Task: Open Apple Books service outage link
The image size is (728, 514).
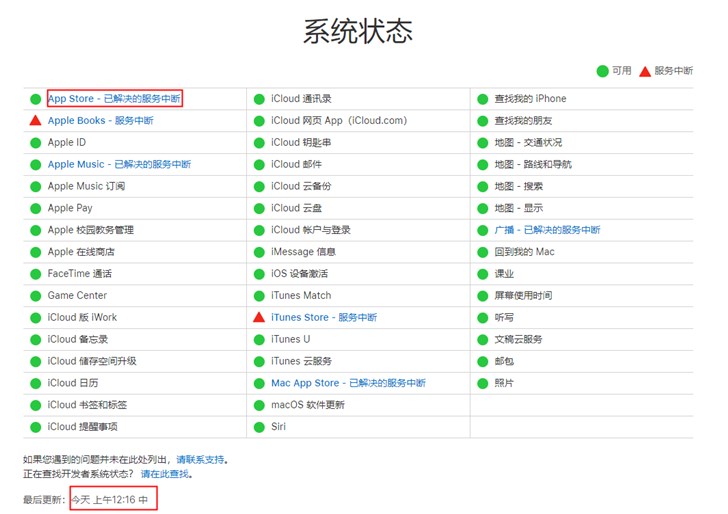Action: tap(100, 121)
